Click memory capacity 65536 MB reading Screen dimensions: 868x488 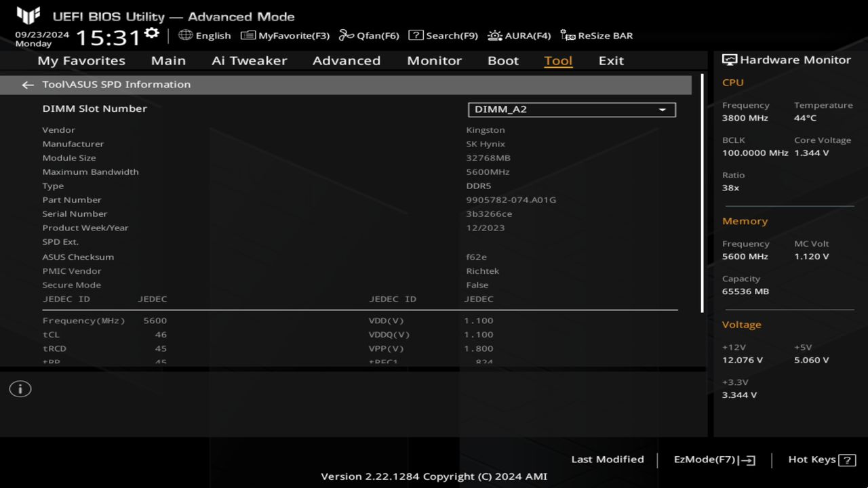(745, 291)
